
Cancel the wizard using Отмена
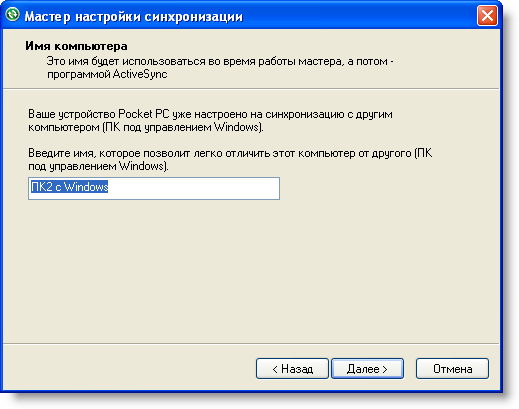point(452,369)
